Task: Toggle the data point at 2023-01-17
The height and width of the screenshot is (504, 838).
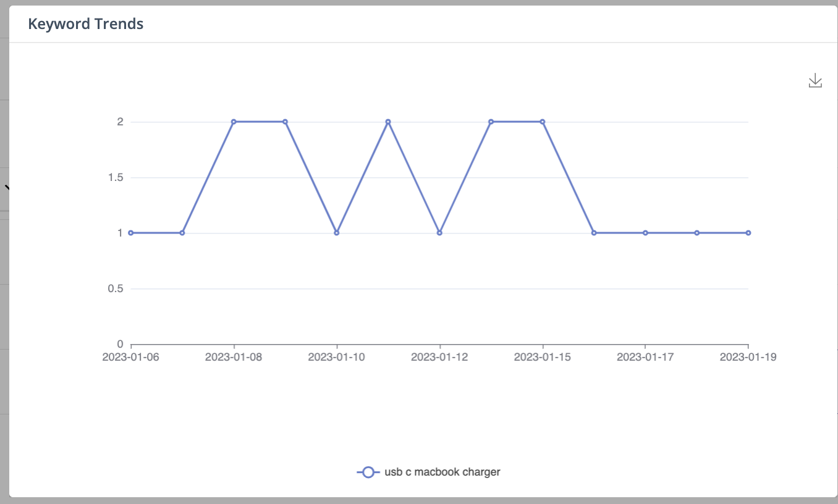Action: (645, 233)
